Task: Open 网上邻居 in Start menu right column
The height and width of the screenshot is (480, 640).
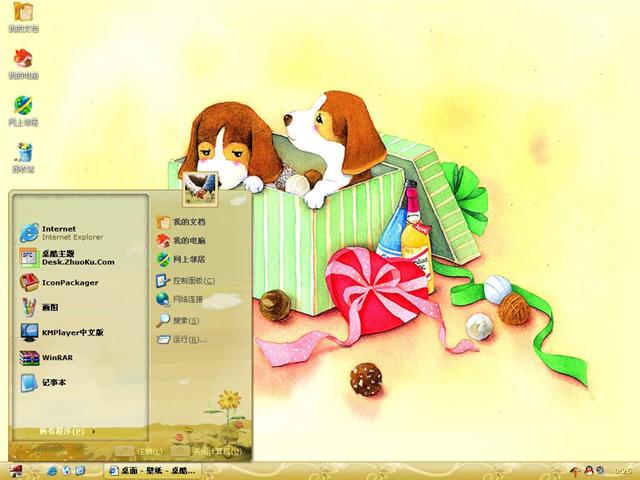Action: coord(181,259)
